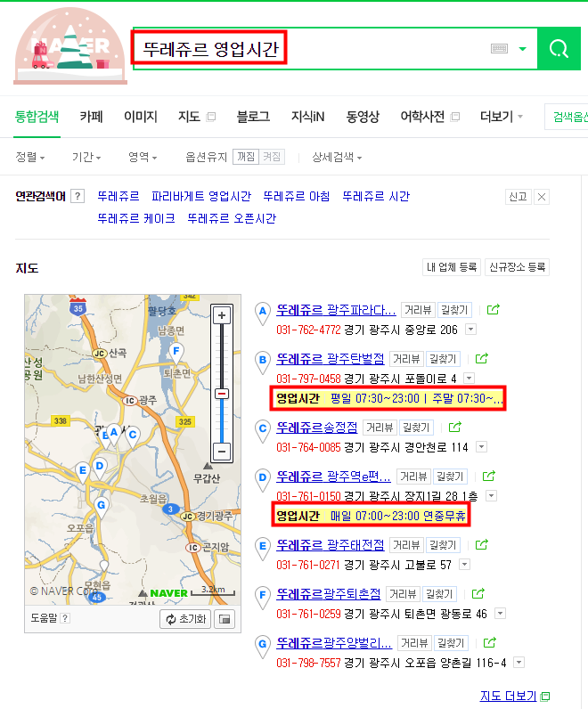Select the 통합검색 tab
The width and height of the screenshot is (588, 709).
(x=37, y=117)
